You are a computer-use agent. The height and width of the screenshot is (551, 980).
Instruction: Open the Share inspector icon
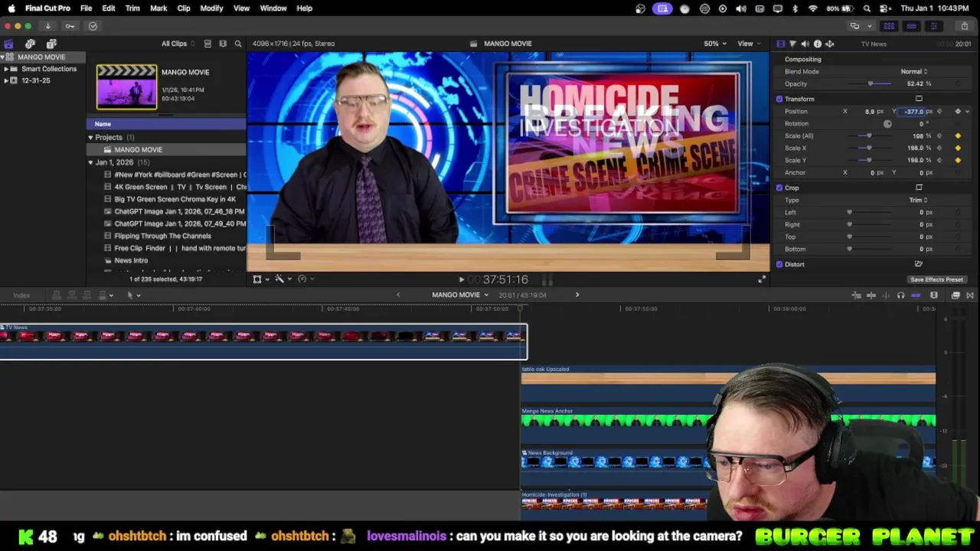829,44
